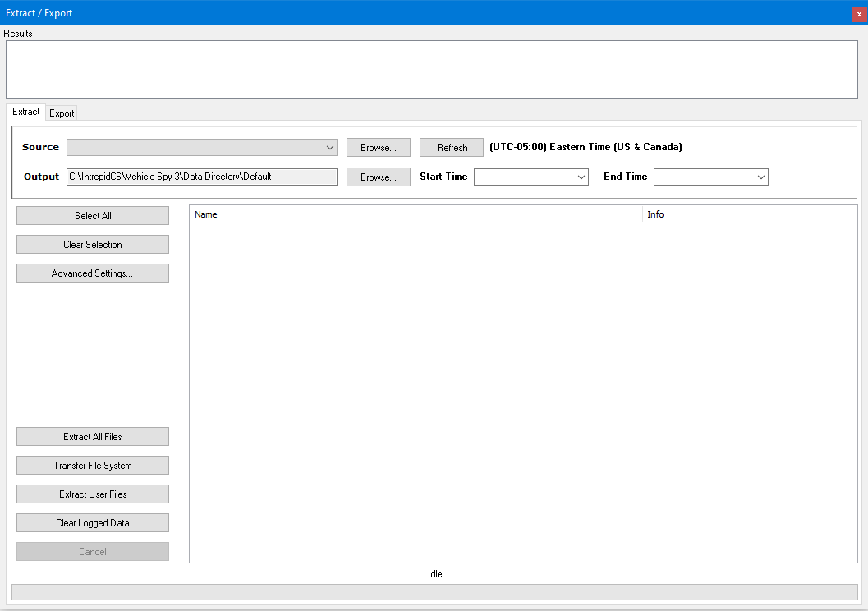
Task: Open Advanced Settings dialog
Action: pyautogui.click(x=93, y=273)
